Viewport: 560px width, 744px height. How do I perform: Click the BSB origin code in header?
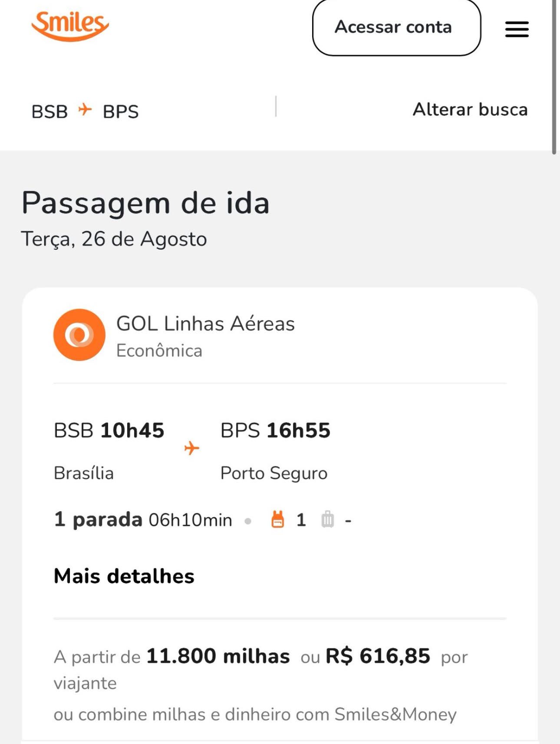[x=49, y=112]
